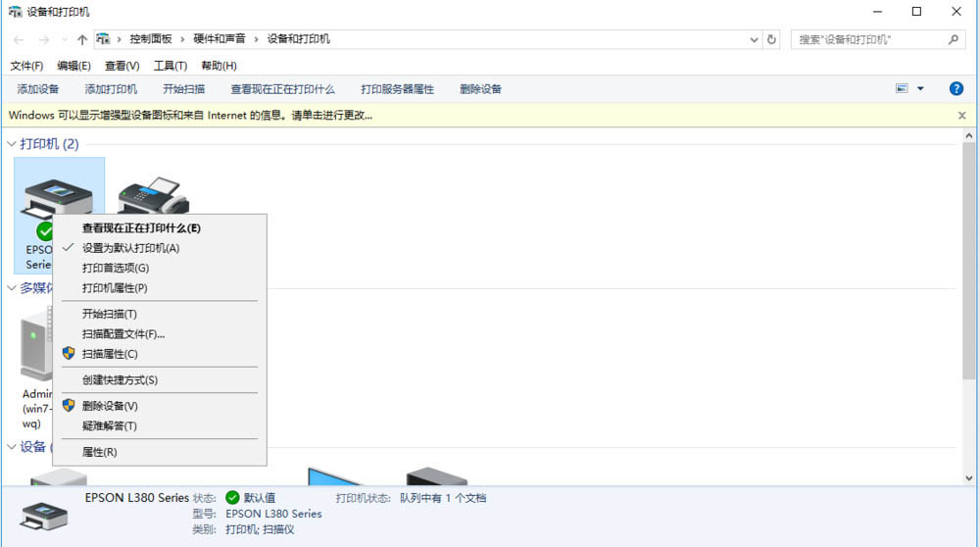This screenshot has width=980, height=547.
Task: Collapse the 打印机 (2) group
Action: pos(11,144)
